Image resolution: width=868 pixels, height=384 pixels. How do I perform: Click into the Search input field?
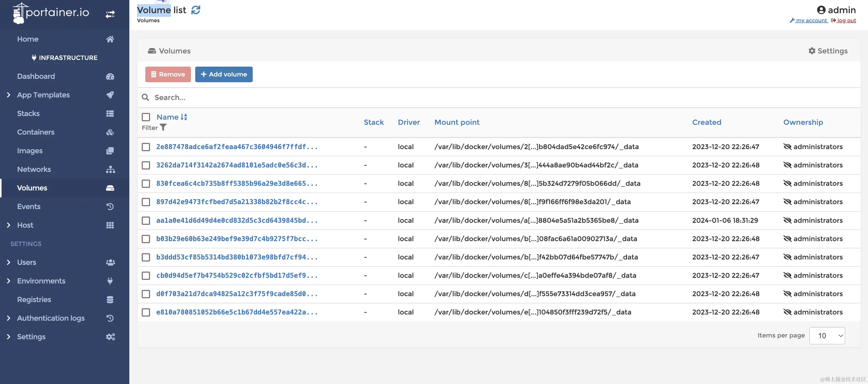tap(505, 98)
